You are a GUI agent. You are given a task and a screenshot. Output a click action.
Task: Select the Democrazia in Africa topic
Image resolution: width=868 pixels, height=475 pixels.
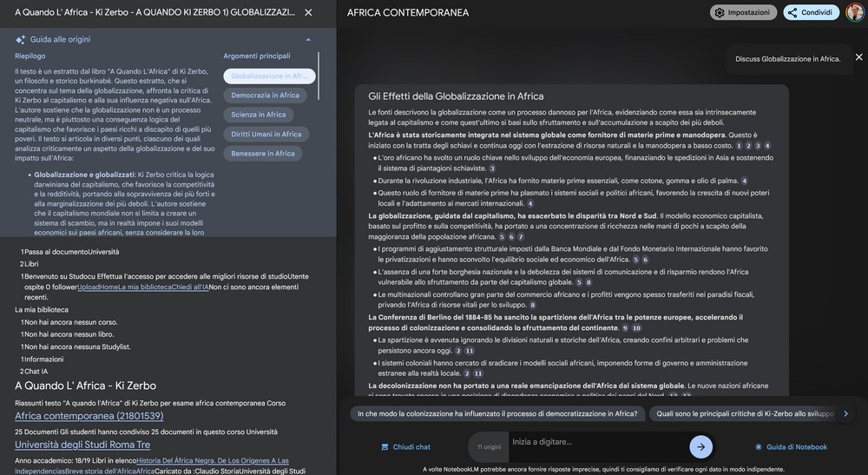tap(265, 96)
